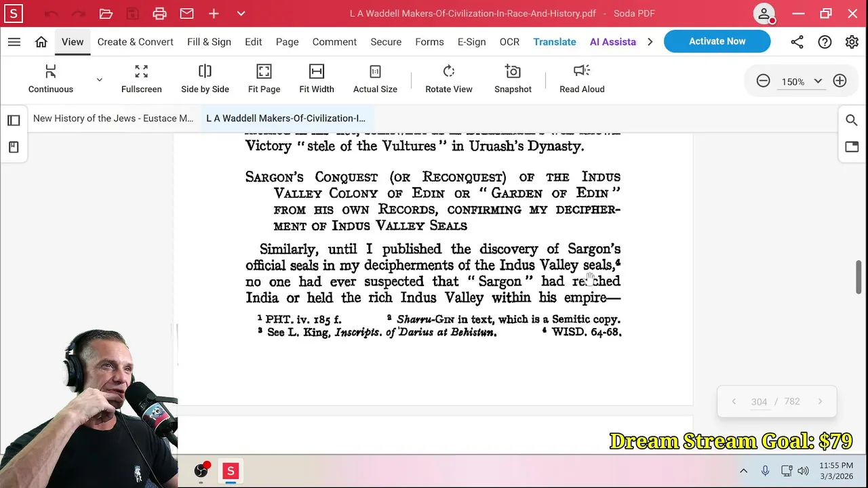Click the Undo arrow in title bar
The width and height of the screenshot is (868, 488).
pos(52,14)
